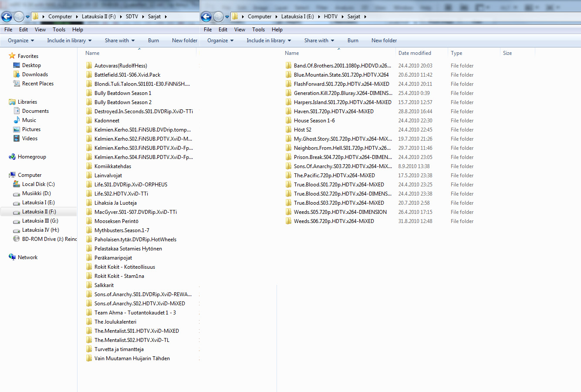
Task: Open the View menu in the right window
Action: tap(240, 30)
